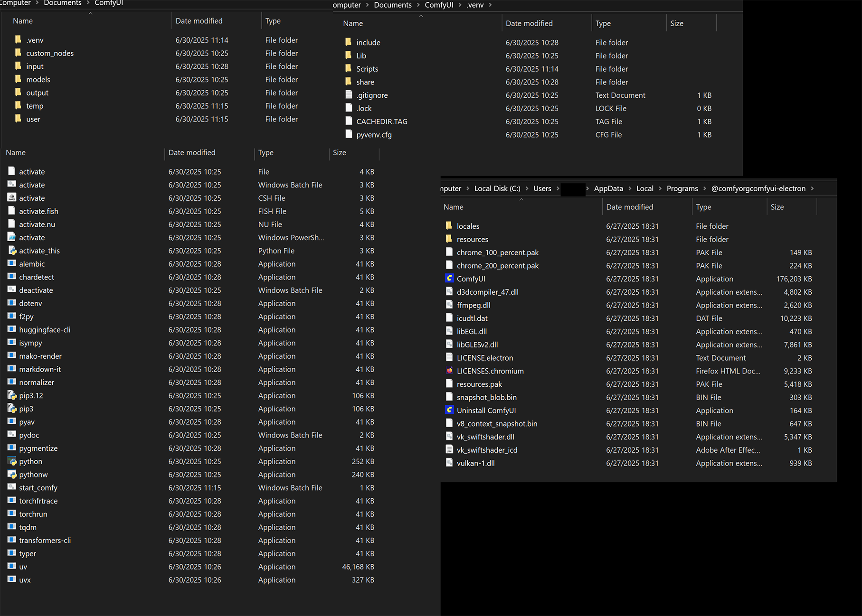Click the huggingface-cli application icon

[12, 329]
